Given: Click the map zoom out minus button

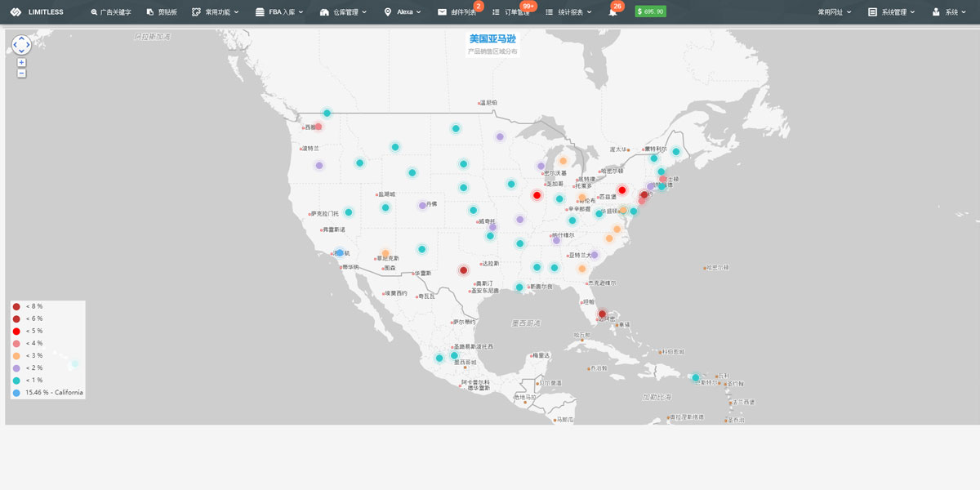Looking at the screenshot, I should tap(21, 73).
